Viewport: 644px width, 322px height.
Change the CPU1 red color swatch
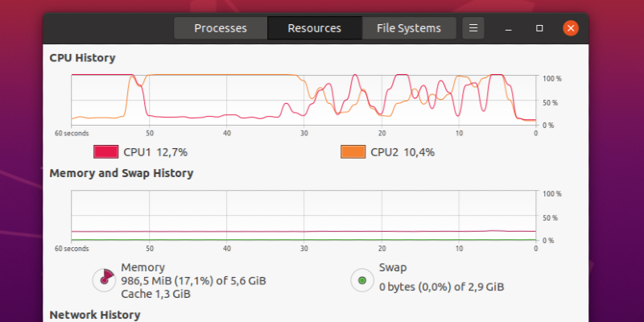point(106,152)
